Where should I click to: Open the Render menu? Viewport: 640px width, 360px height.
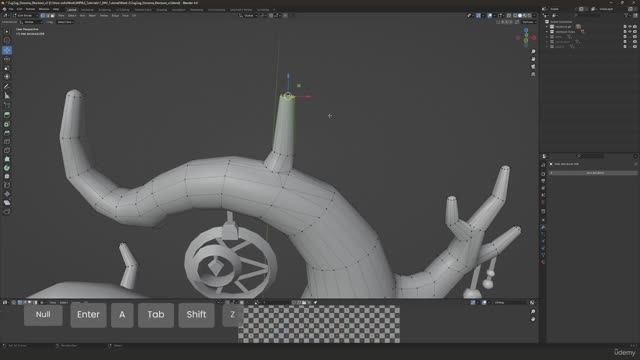[x=31, y=9]
